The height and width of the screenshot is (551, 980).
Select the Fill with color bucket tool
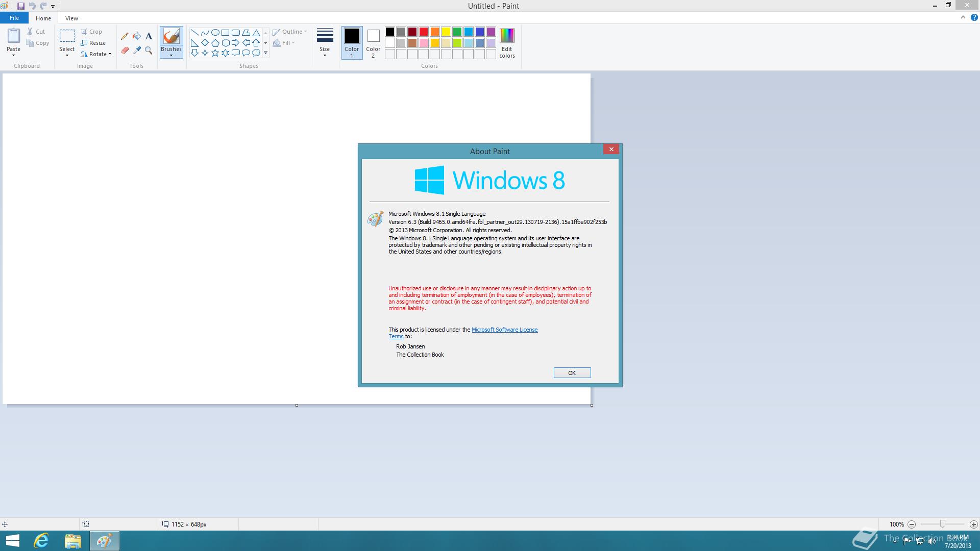point(137,36)
